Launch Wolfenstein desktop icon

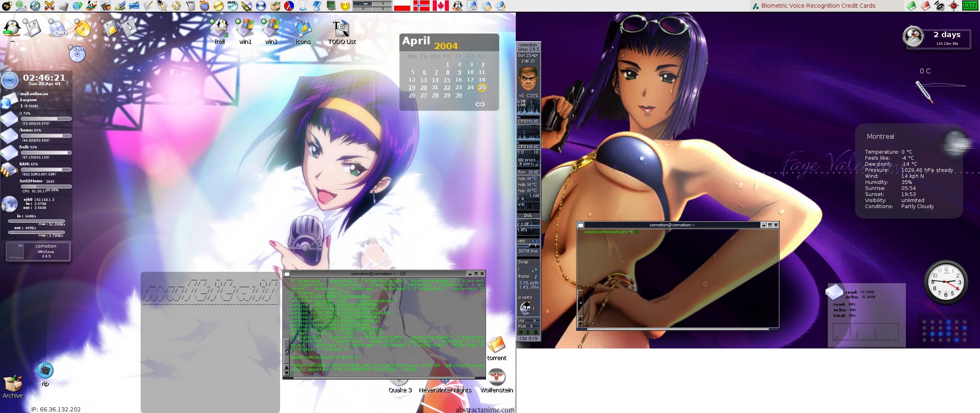tap(496, 381)
